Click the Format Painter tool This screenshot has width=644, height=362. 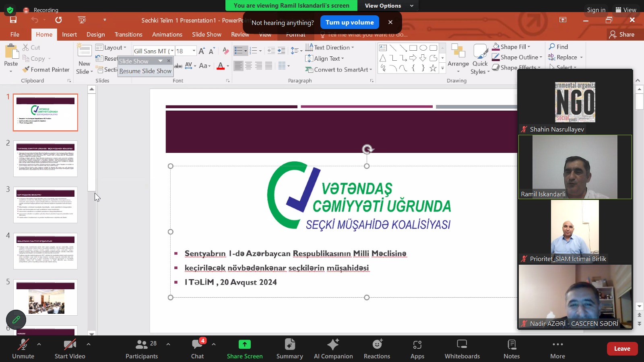click(x=46, y=70)
